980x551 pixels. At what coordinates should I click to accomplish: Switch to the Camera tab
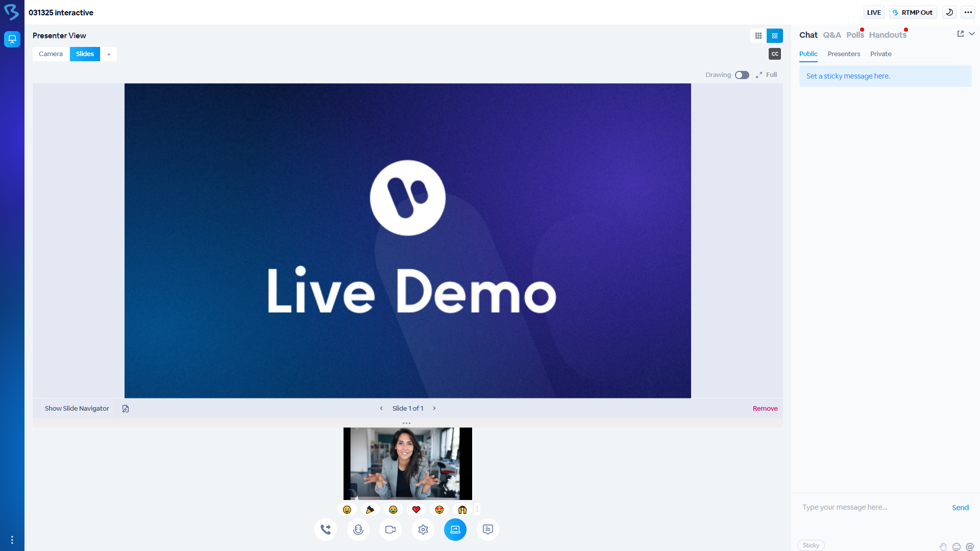[x=51, y=54]
